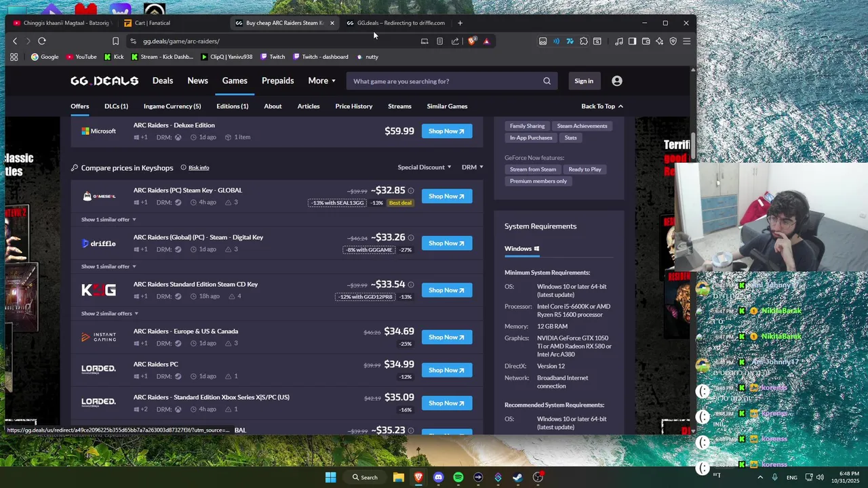This screenshot has width=868, height=488.
Task: Switch to the Chinggis khaanii Magtaal YouTube tab
Action: click(x=62, y=23)
